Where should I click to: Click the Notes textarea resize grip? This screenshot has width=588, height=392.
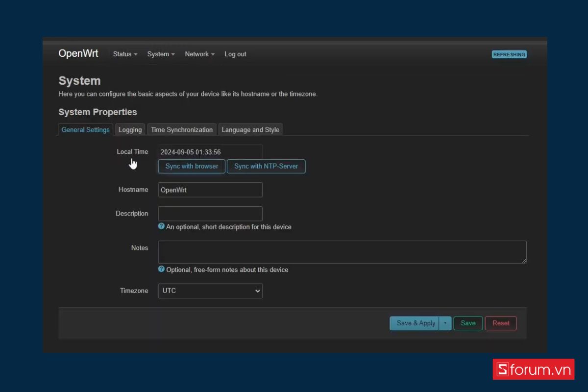pos(524,260)
